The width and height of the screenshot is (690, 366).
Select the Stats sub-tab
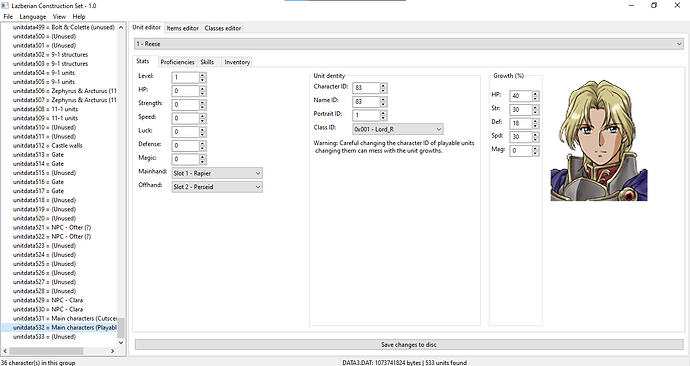coord(143,61)
